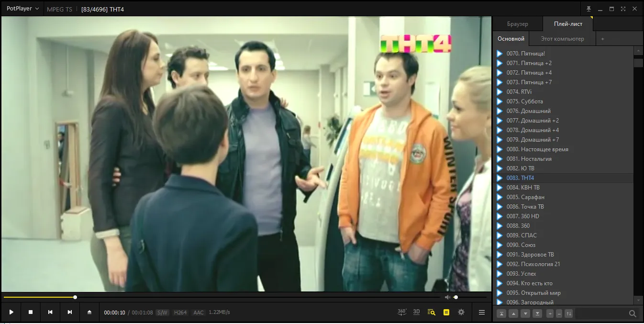Click the elapsed time 00:00:10

point(115,313)
